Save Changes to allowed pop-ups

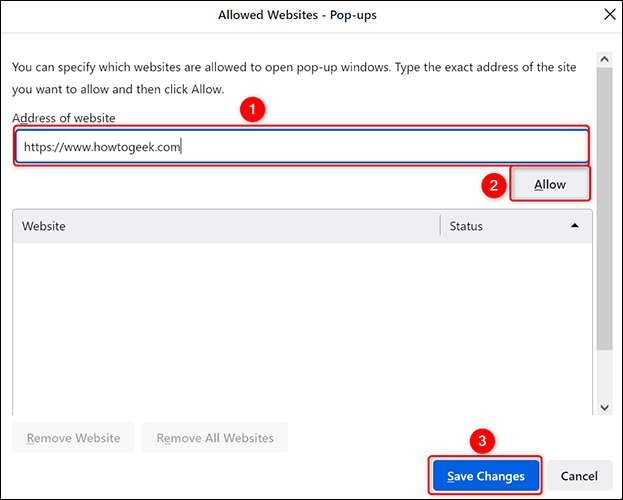[486, 475]
